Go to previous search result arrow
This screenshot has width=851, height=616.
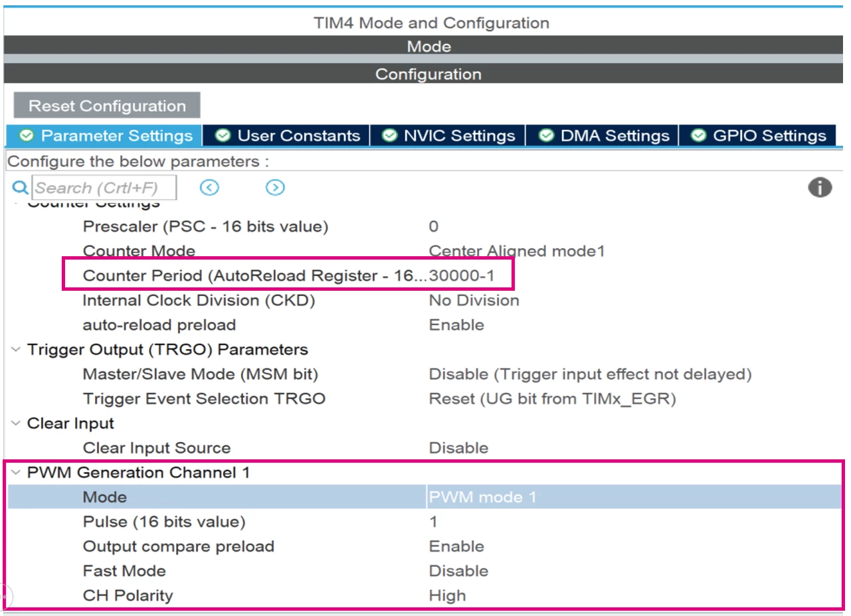209,188
